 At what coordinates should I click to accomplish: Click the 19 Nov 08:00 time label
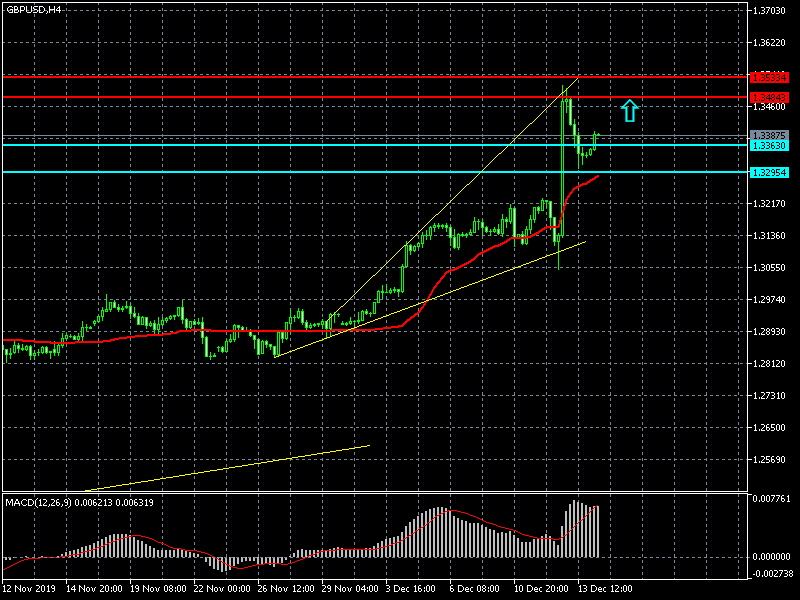pos(158,589)
